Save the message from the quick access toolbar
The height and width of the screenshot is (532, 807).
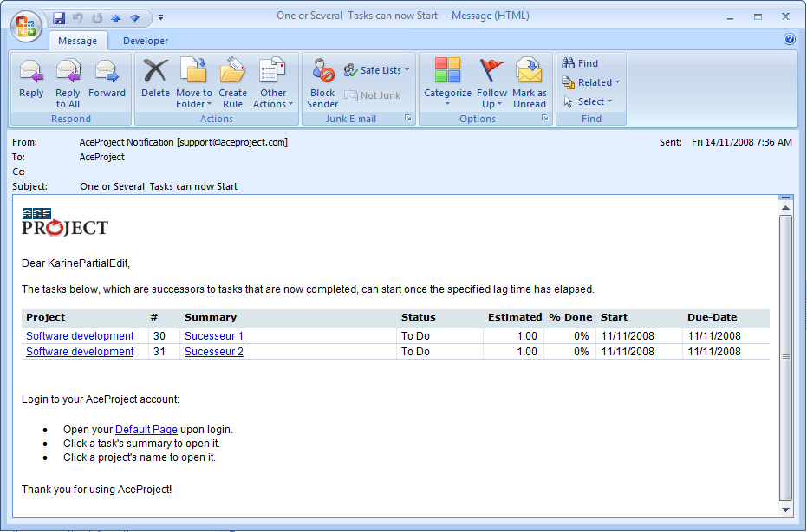pos(59,18)
